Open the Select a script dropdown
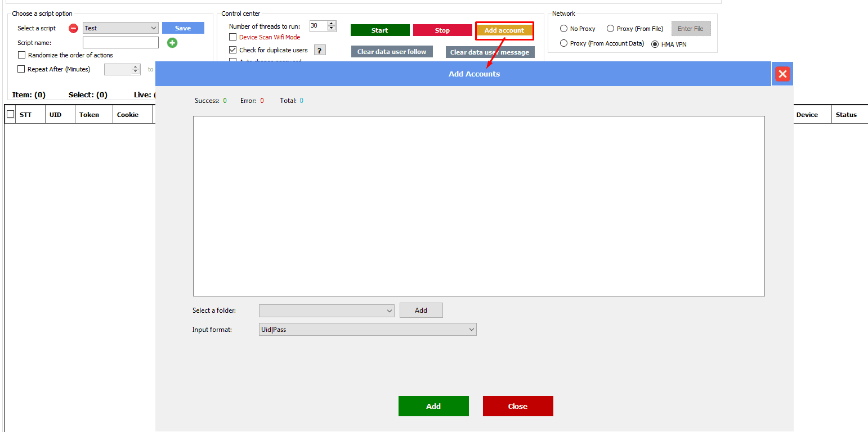This screenshot has height=432, width=868. coord(120,28)
